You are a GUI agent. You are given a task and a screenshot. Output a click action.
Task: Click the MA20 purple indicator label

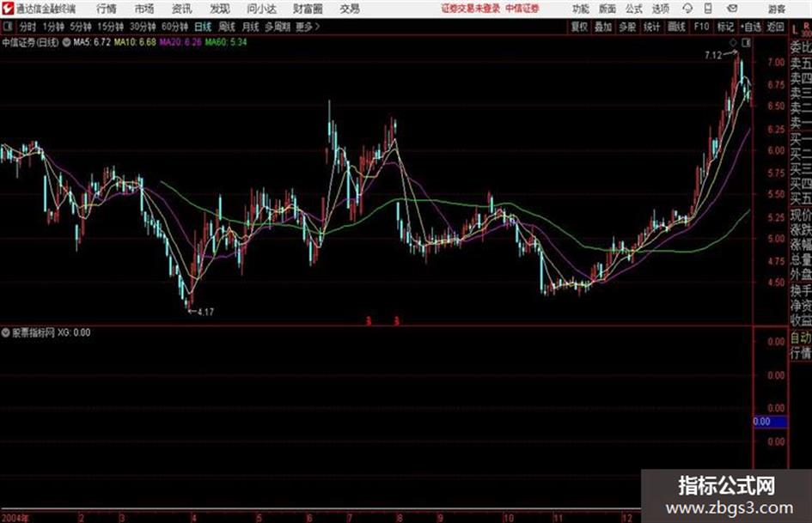coord(180,42)
